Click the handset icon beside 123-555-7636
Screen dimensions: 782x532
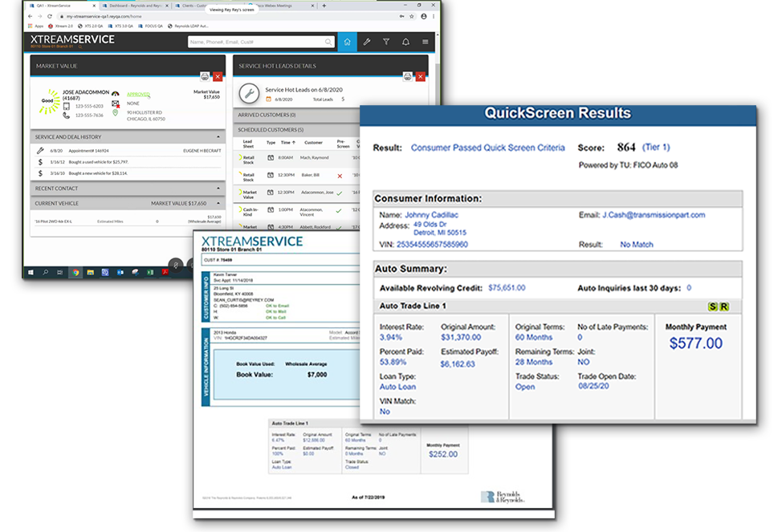click(67, 116)
